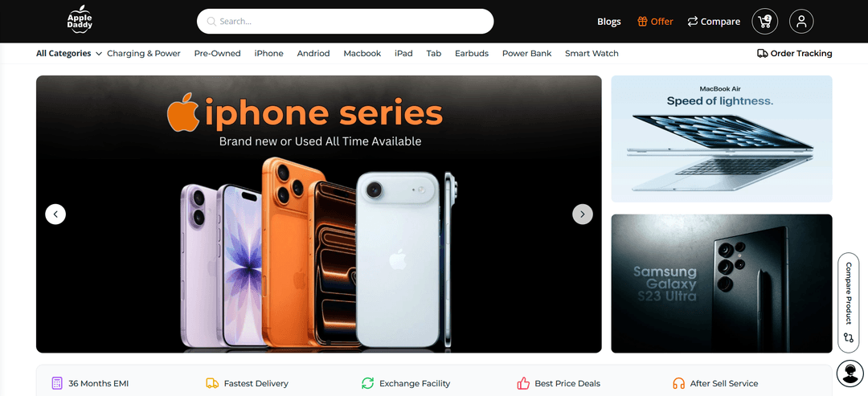868x396 pixels.
Task: Click the 36 Months EMI calculator icon
Action: pyautogui.click(x=56, y=383)
